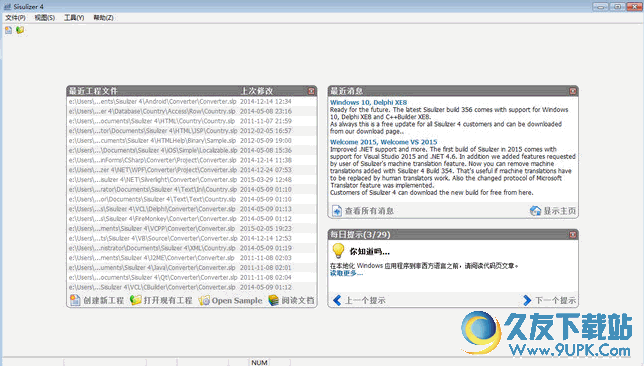Open the Text\Text\Country.slp recent project
This screenshot has height=366, width=644.
[191, 199]
